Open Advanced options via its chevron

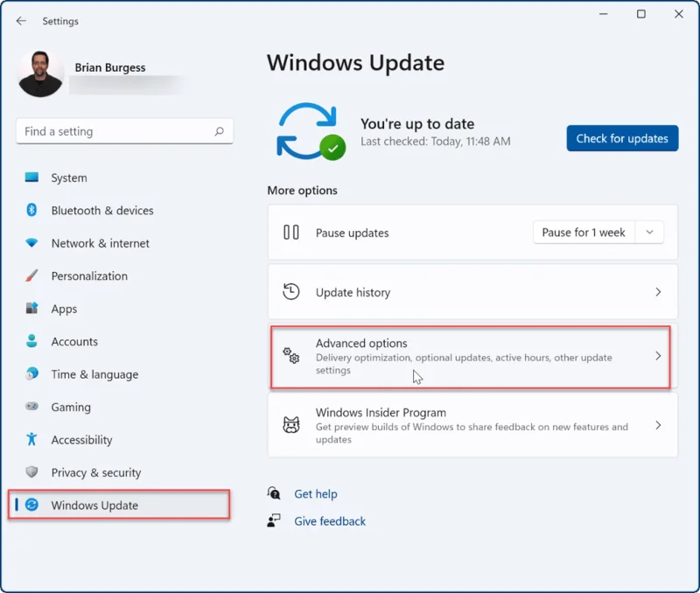pos(658,356)
